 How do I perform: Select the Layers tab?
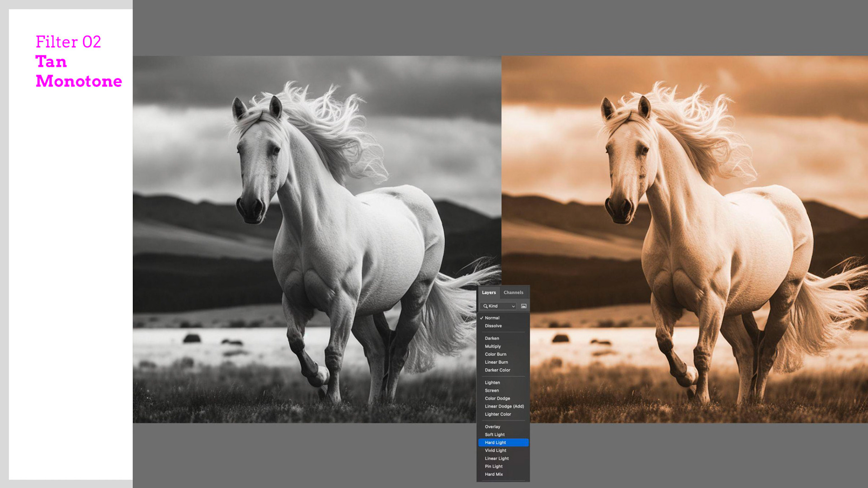click(x=488, y=292)
